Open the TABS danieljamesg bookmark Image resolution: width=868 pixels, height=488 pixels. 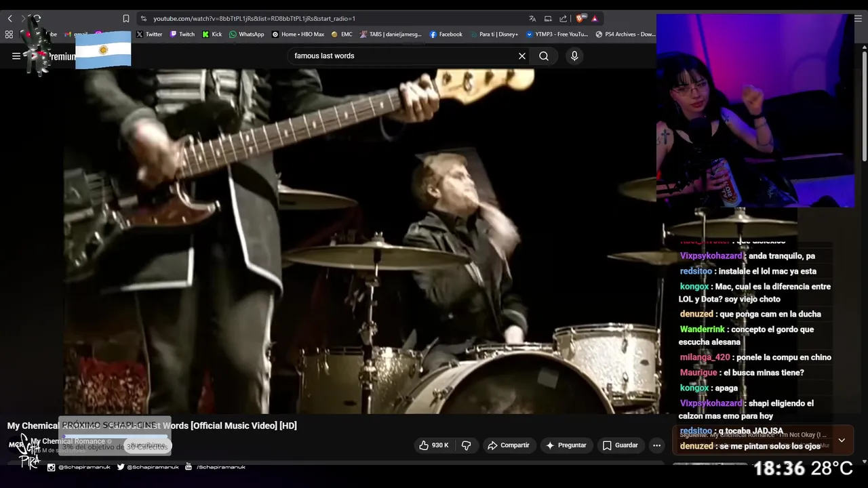click(391, 34)
